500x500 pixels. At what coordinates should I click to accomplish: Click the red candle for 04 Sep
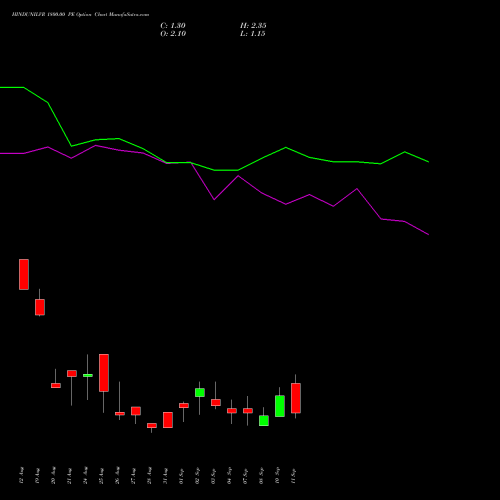pos(232,411)
